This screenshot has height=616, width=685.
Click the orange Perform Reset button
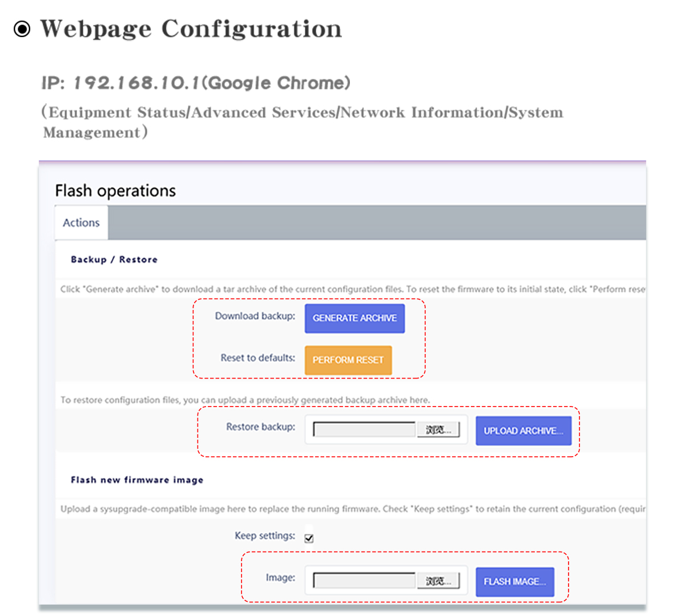tap(348, 360)
